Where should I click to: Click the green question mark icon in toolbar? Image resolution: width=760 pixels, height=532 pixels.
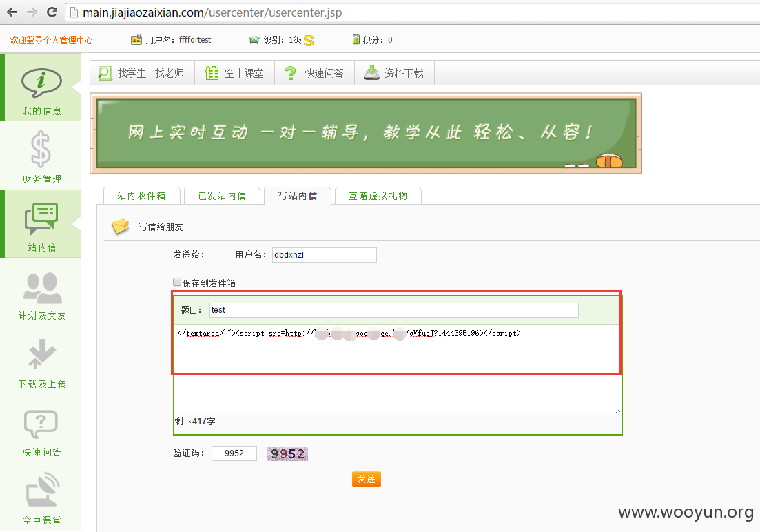[x=290, y=73]
